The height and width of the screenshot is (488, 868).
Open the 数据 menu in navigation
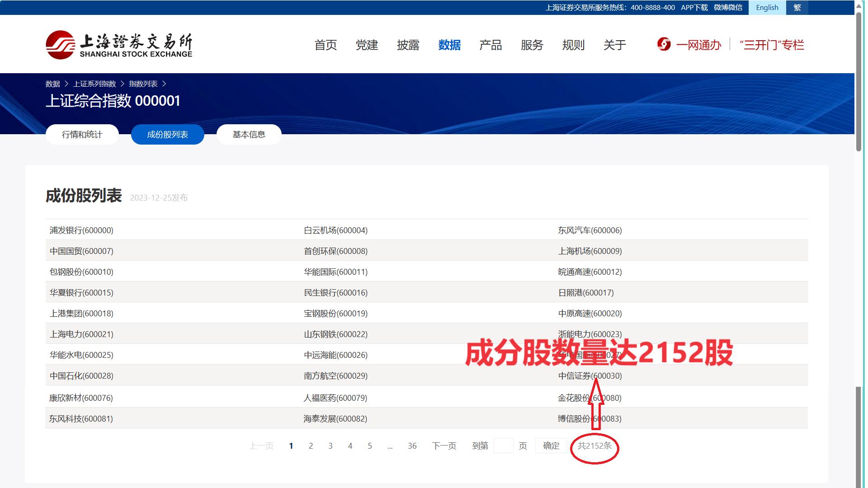[x=449, y=45]
